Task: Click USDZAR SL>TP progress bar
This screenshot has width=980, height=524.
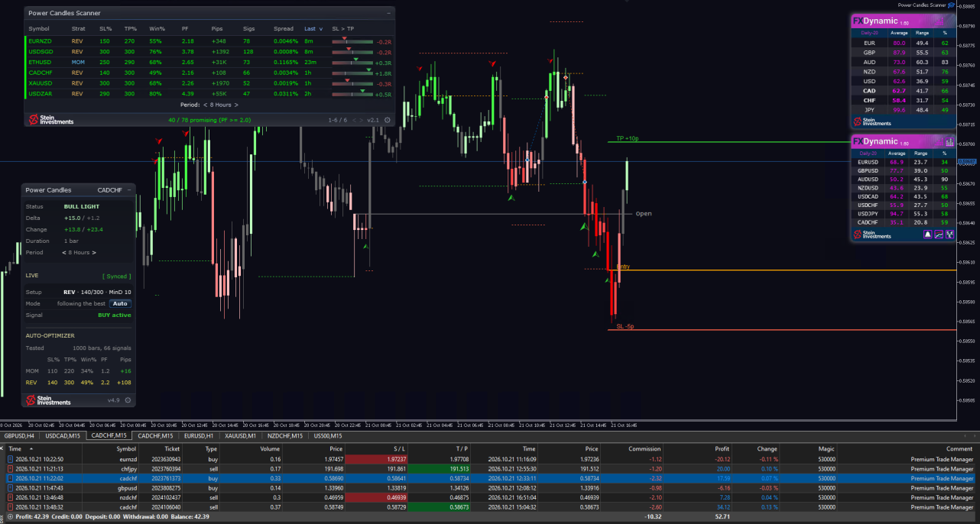Action: 352,94
